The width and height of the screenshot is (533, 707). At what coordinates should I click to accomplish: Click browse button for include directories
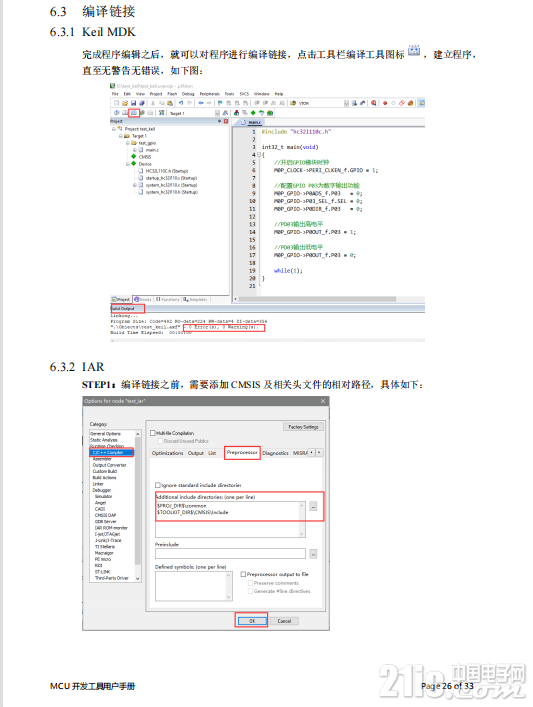[x=313, y=506]
